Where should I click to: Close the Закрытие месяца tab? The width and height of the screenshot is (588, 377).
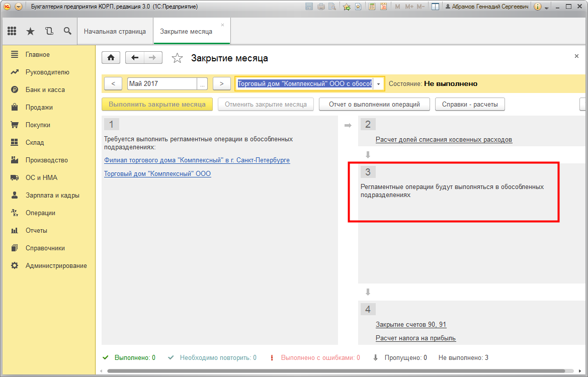tap(222, 25)
